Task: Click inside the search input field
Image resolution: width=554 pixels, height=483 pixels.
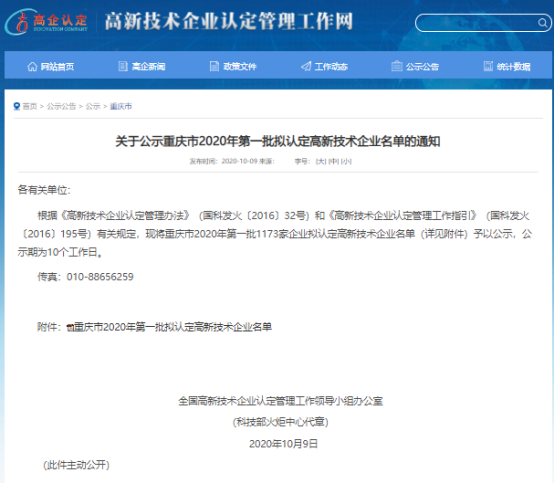Action: pos(477,23)
